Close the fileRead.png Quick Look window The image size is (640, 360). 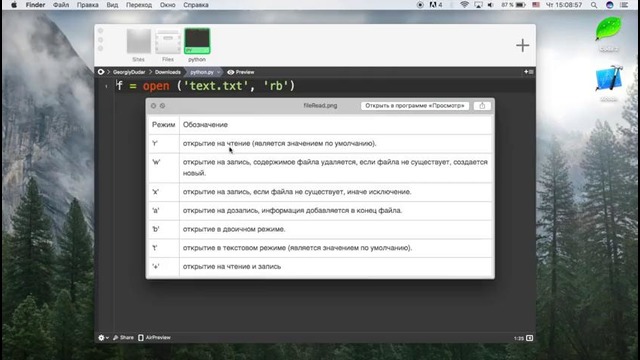coord(153,106)
